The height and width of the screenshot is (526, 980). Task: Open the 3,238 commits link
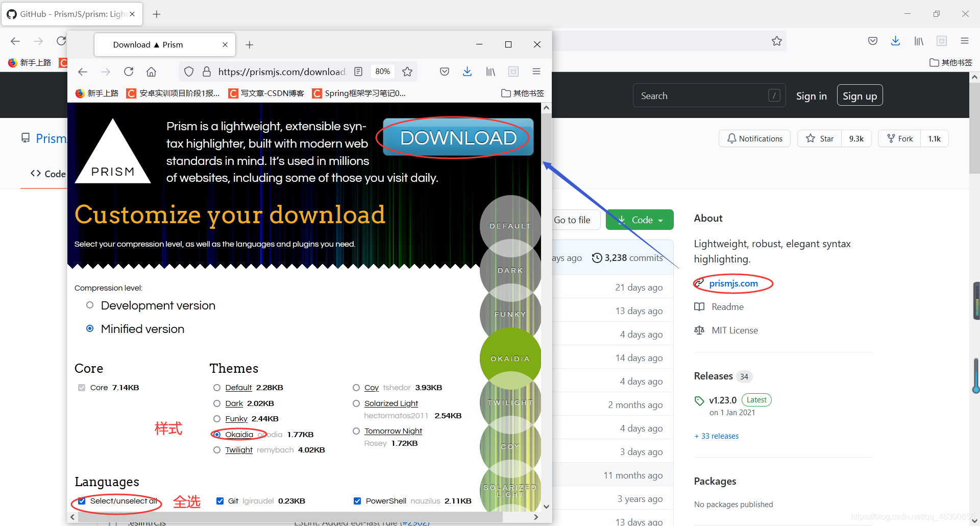click(627, 258)
